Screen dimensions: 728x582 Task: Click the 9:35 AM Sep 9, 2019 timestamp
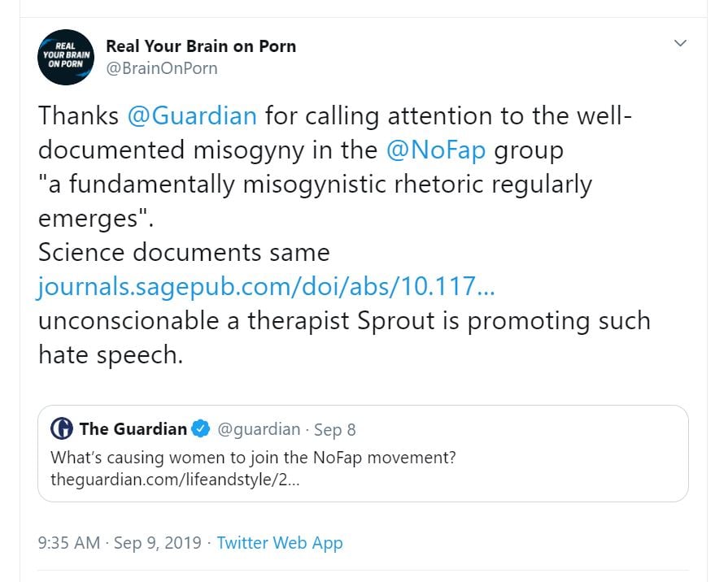tap(120, 543)
